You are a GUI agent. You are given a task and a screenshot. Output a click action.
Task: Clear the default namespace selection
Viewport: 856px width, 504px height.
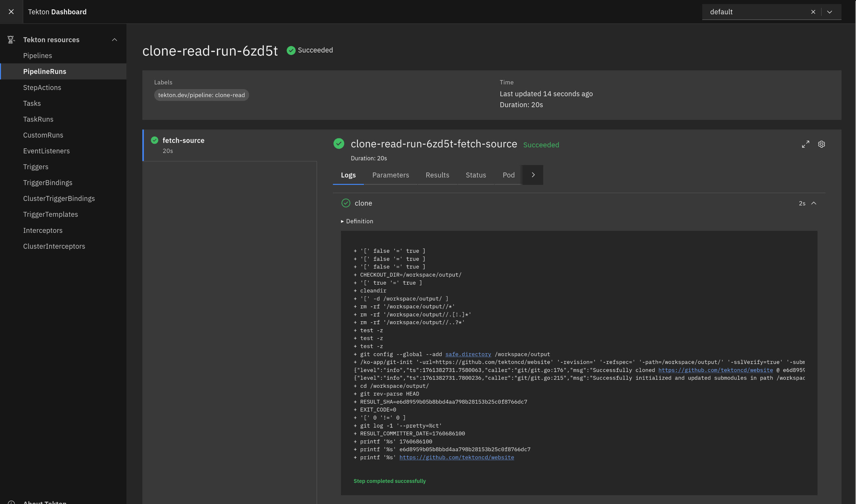pos(813,12)
